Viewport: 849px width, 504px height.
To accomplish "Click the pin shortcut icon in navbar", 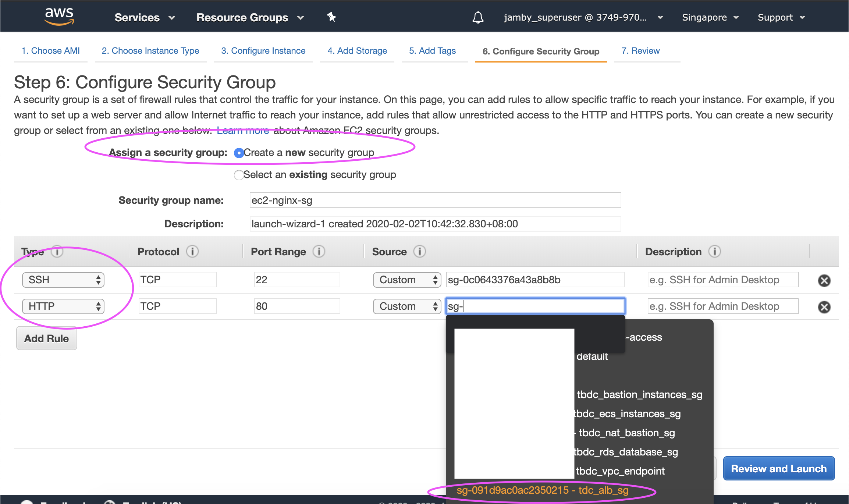I will pyautogui.click(x=331, y=17).
